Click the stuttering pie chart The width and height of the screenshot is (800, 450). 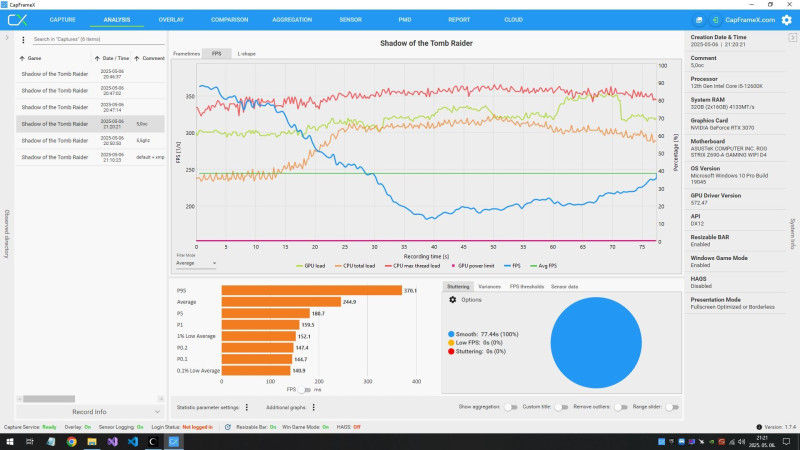pos(596,343)
